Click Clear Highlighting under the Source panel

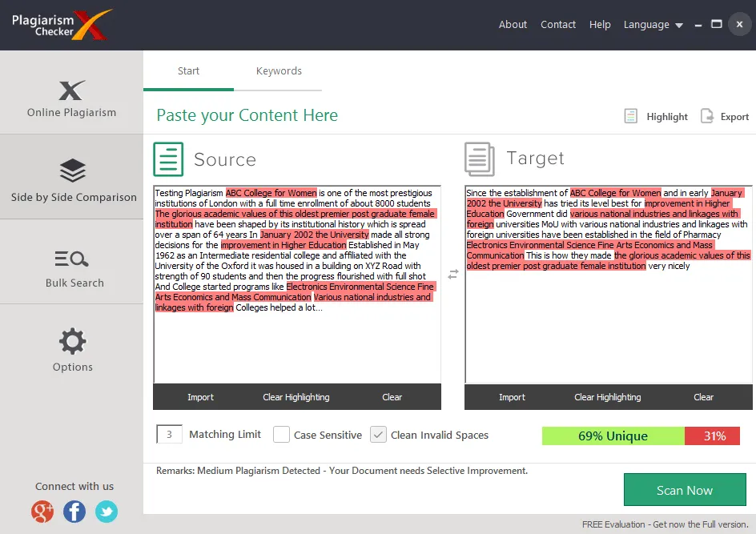point(296,397)
